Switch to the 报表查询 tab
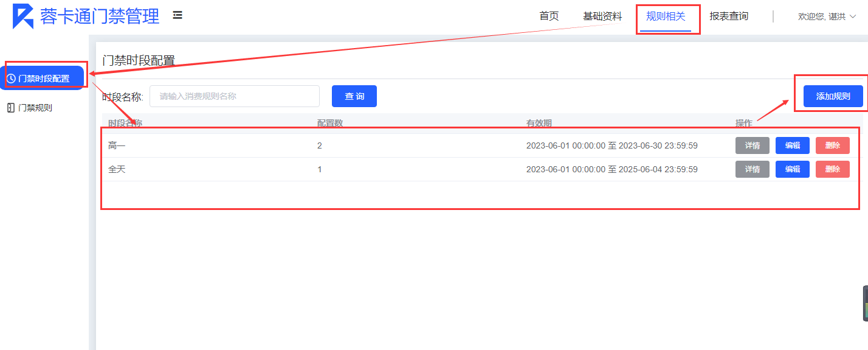Image resolution: width=868 pixels, height=350 pixels. point(729,16)
